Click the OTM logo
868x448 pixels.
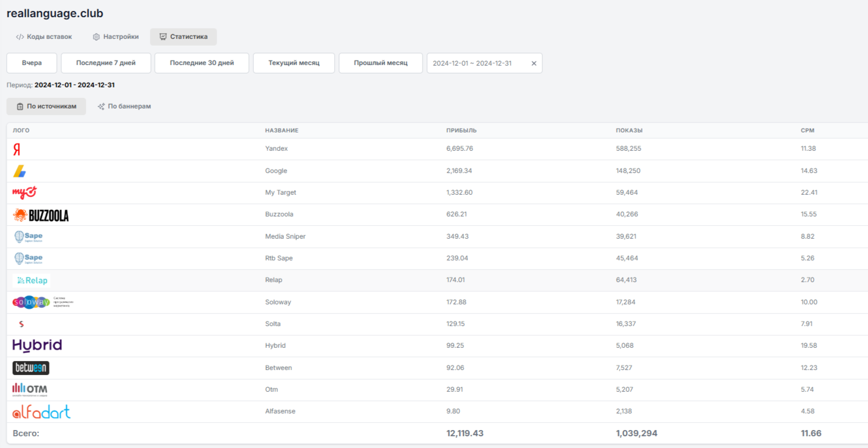click(30, 390)
